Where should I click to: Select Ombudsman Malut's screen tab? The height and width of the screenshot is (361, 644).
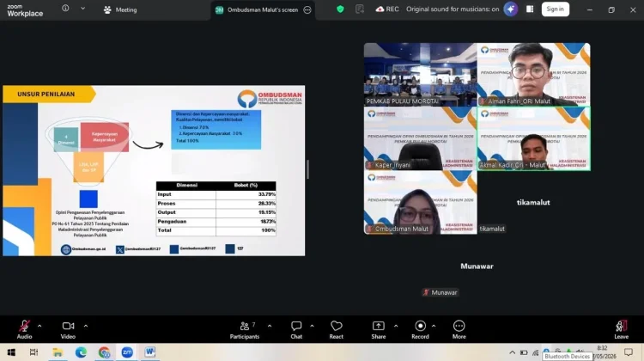[263, 9]
